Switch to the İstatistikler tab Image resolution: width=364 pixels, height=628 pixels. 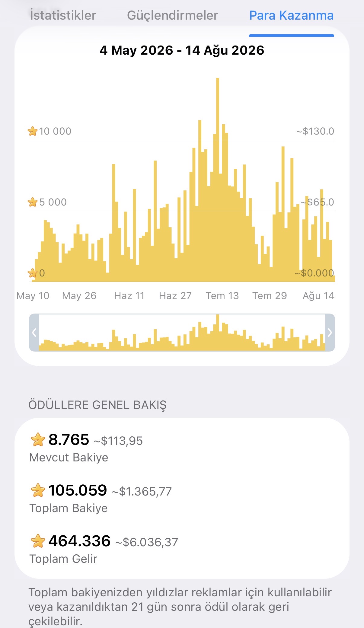[63, 15]
